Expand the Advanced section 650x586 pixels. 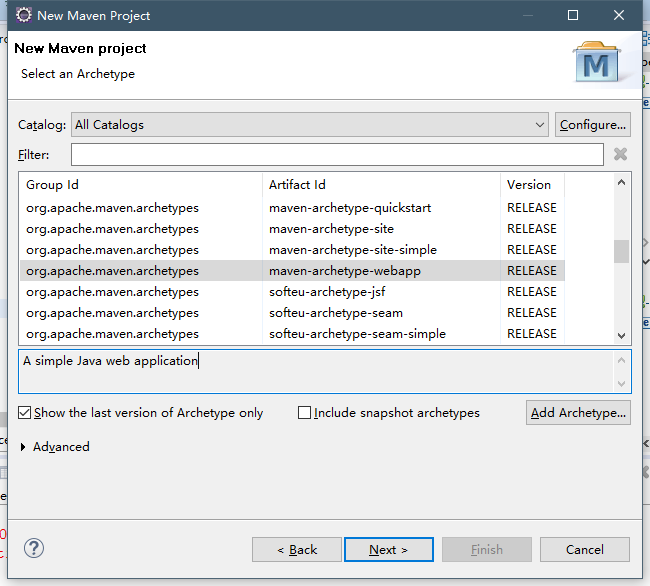[x=23, y=447]
